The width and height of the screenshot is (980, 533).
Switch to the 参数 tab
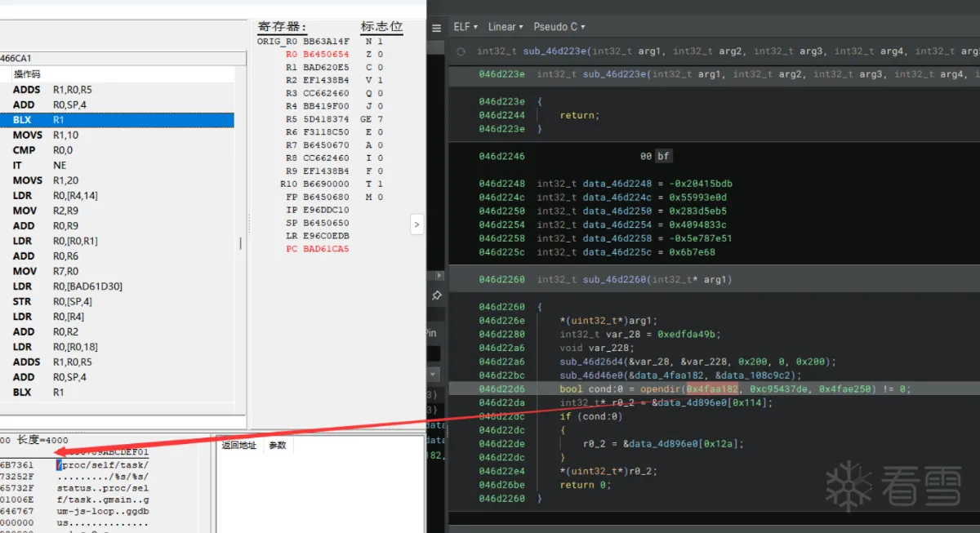[x=278, y=445]
